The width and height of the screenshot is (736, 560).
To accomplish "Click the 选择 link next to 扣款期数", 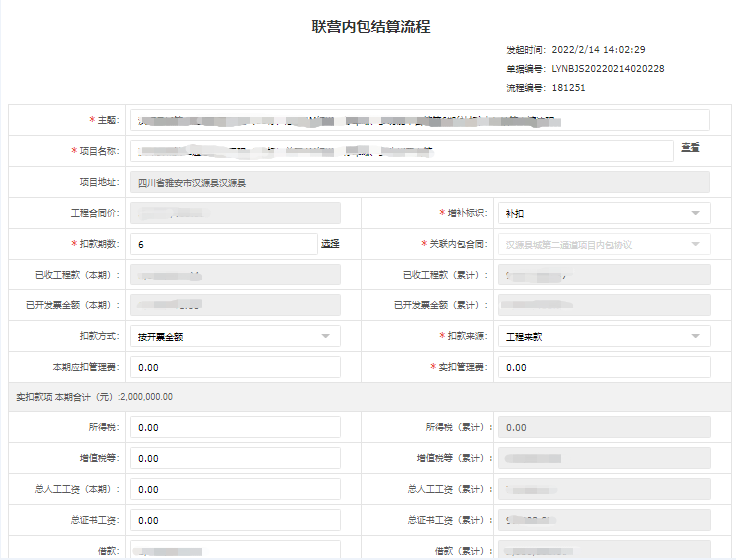I will pyautogui.click(x=330, y=244).
